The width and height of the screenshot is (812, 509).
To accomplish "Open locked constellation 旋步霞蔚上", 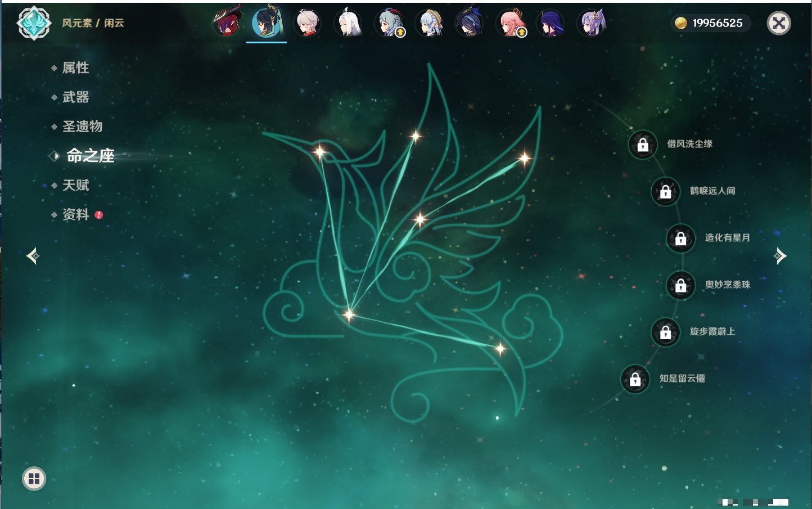I will click(x=665, y=332).
